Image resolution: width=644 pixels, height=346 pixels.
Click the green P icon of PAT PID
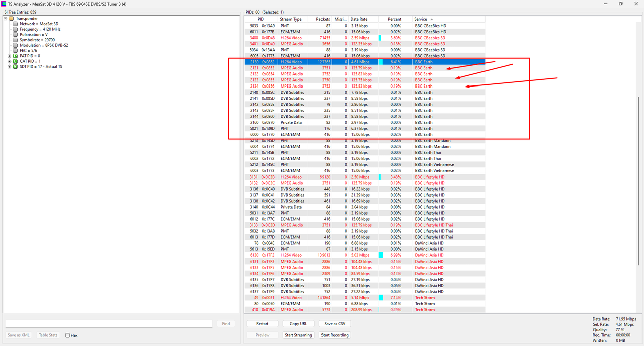point(15,56)
